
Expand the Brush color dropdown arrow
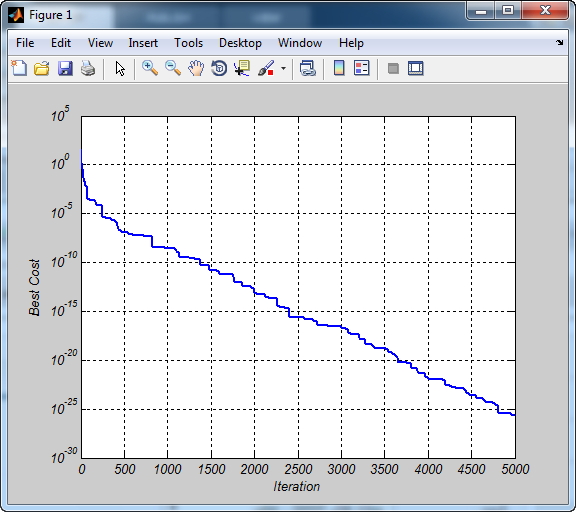pos(283,68)
